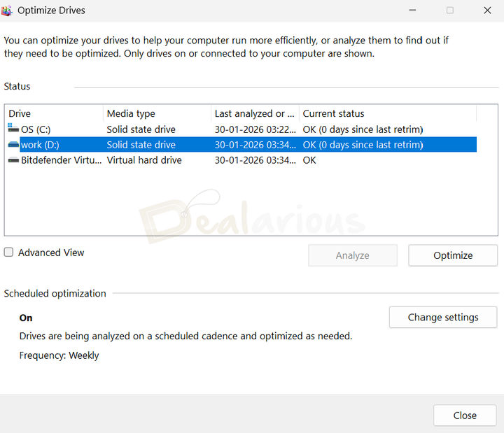Click the OS (C:) drive icon
504x433 pixels.
[x=13, y=128]
